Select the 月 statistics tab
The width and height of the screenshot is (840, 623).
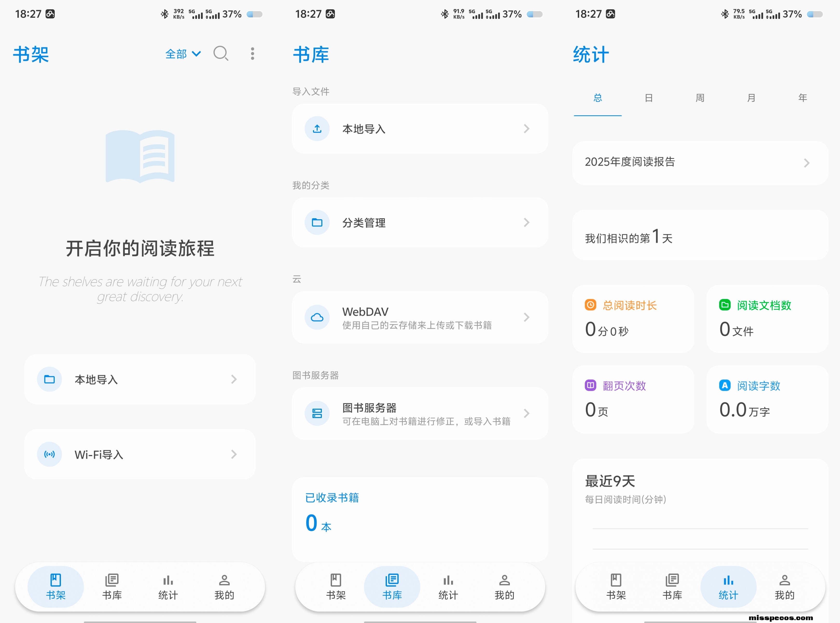pyautogui.click(x=751, y=98)
